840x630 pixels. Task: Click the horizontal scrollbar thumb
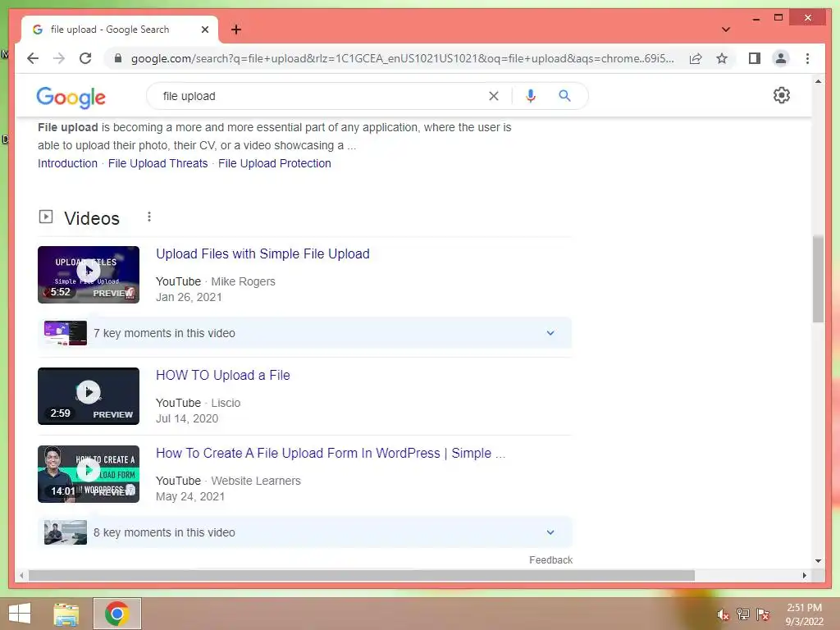[x=362, y=575]
